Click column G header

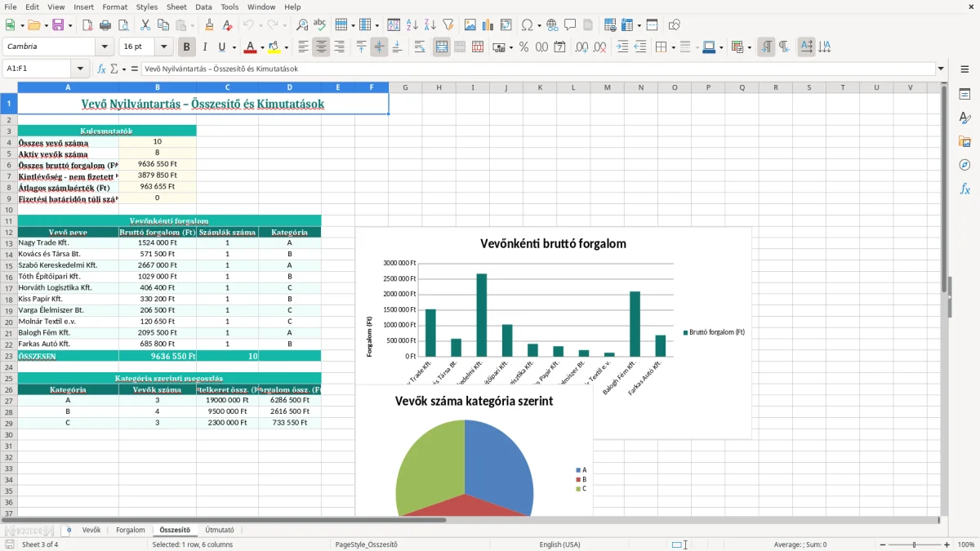[405, 87]
